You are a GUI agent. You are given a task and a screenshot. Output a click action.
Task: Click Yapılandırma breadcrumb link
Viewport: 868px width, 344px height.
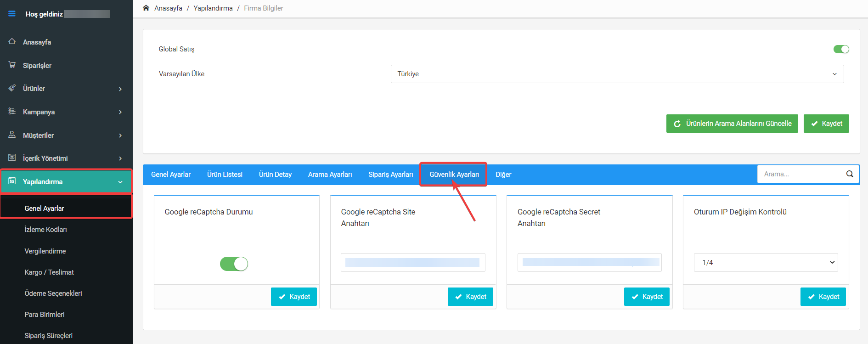click(x=213, y=8)
